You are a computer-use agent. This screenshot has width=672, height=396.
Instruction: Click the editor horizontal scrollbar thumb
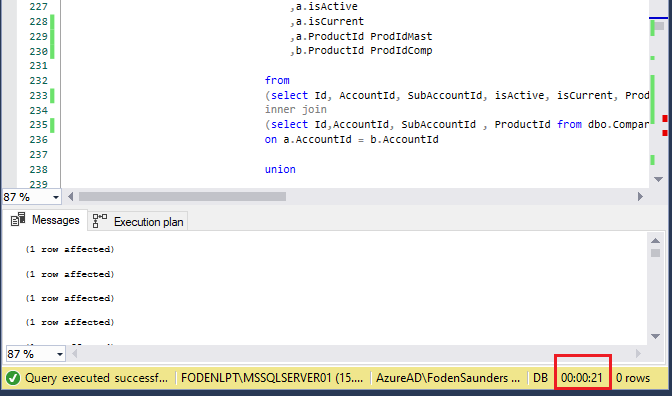pyautogui.click(x=183, y=197)
